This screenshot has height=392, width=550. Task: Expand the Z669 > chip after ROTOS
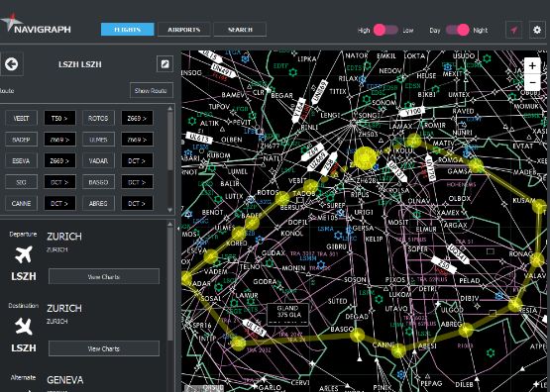(x=137, y=118)
